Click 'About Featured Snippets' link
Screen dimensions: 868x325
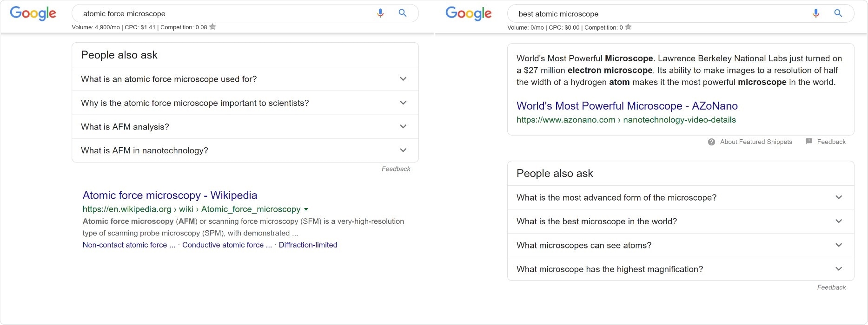[x=756, y=142]
